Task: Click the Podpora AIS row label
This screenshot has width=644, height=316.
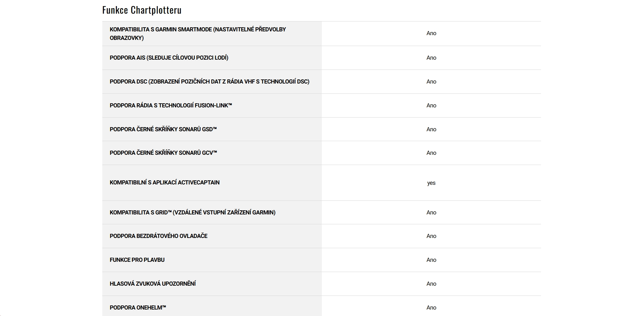Action: point(169,58)
